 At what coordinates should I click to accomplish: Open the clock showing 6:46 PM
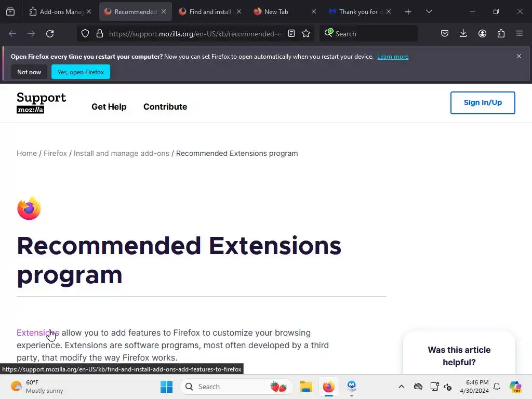(x=474, y=387)
